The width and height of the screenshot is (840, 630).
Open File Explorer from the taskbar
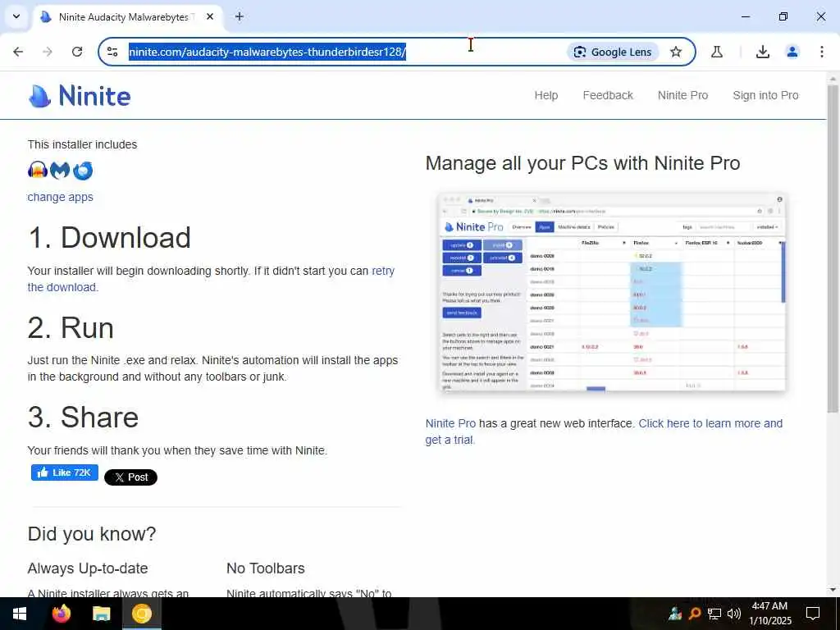tap(101, 614)
